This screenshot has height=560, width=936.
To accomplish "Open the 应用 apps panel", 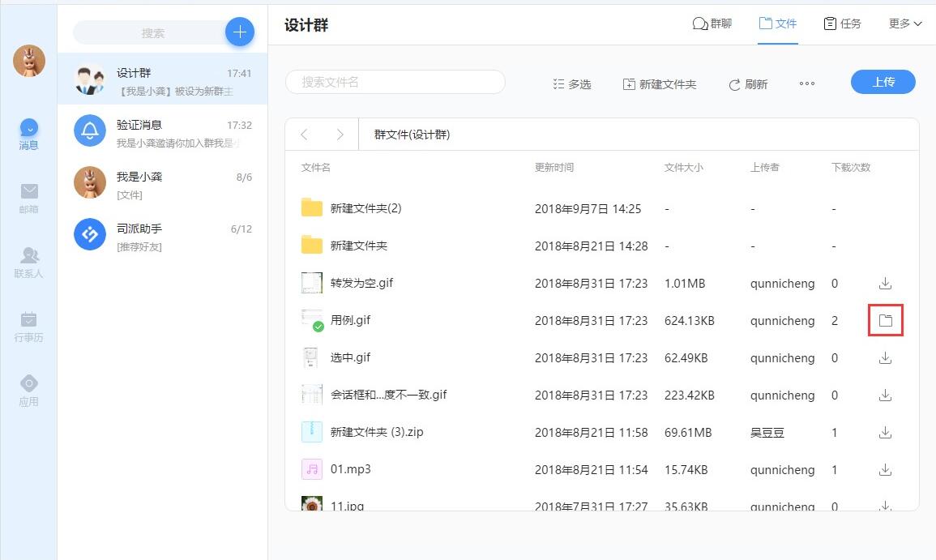I will [x=28, y=387].
